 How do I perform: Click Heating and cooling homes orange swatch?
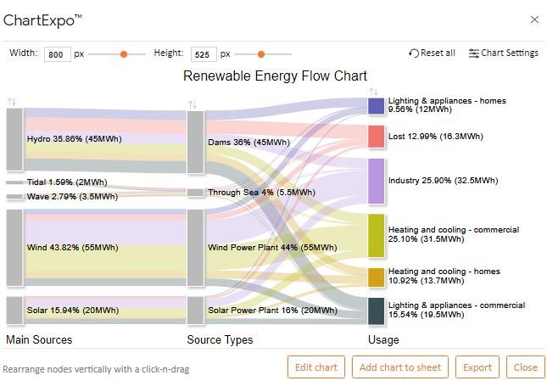376,277
